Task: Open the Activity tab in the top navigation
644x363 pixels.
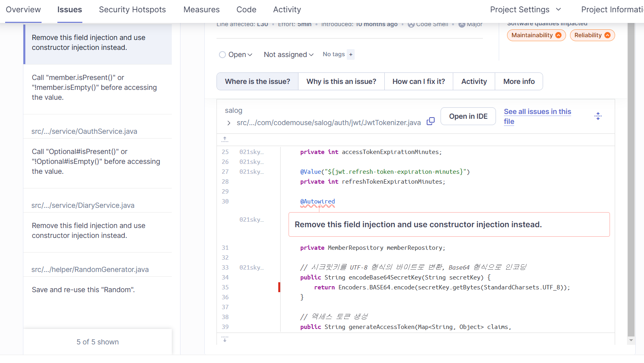Action: click(x=287, y=10)
